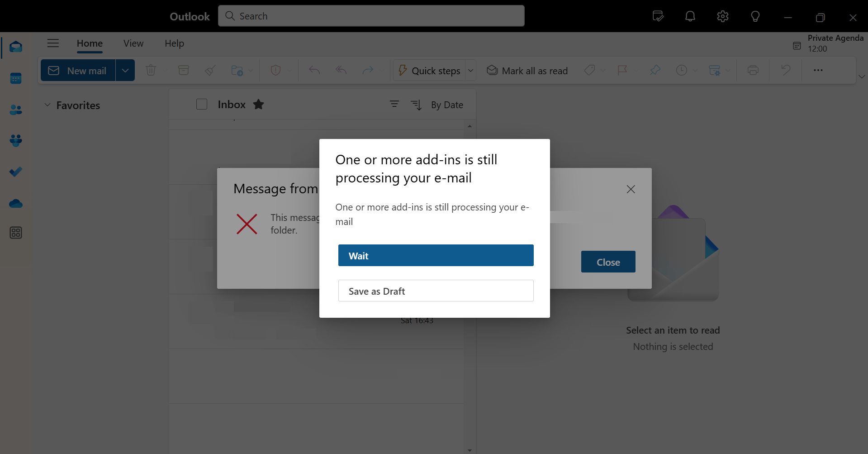868x454 pixels.
Task: Tick the select all messages checkbox
Action: pos(202,105)
